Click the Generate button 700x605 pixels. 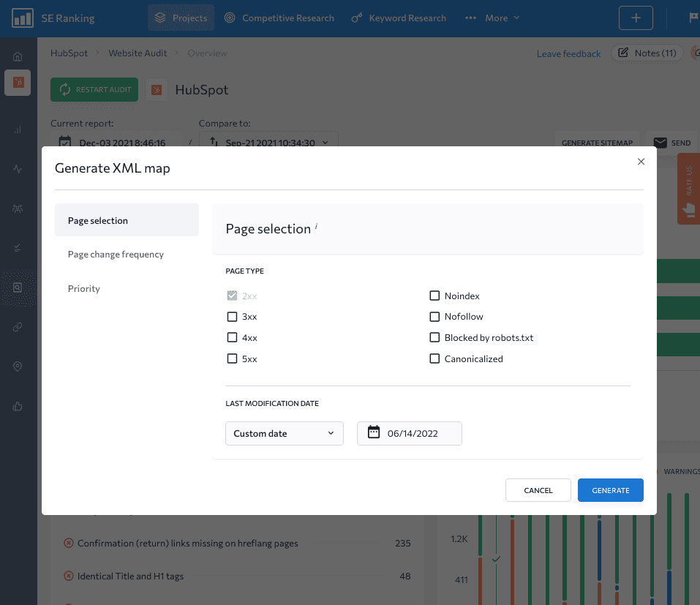click(x=610, y=490)
